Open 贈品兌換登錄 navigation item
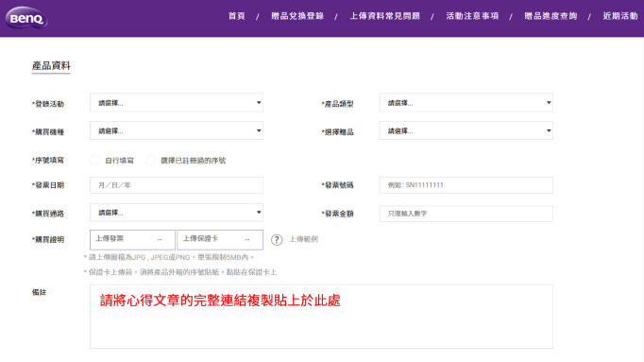Viewport: 644px width, 362px height. [297, 16]
